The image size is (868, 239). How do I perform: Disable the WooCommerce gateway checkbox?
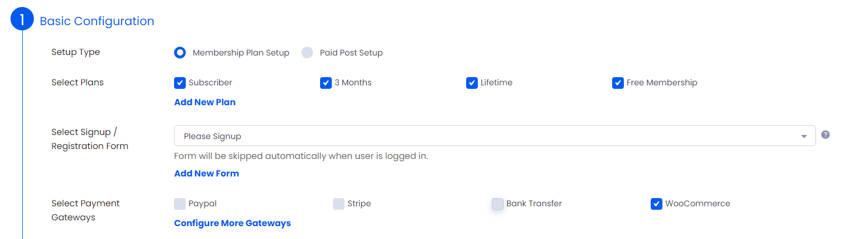pos(657,203)
